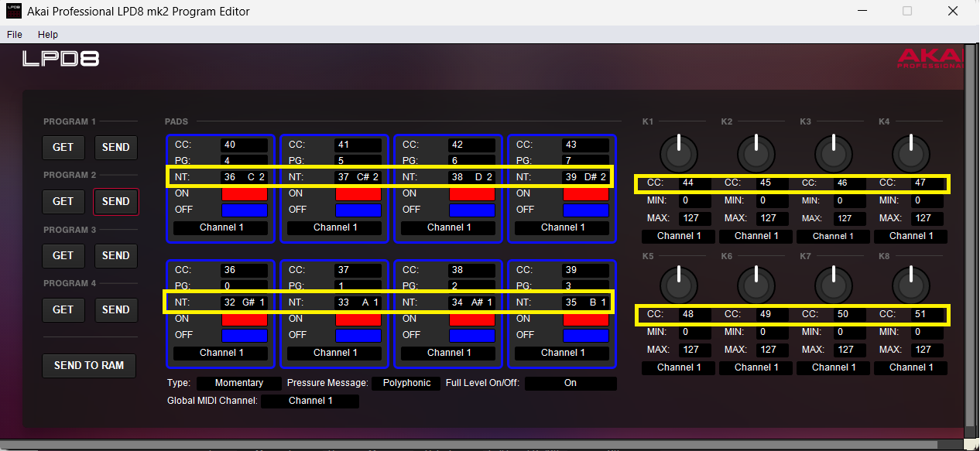Edit the K1 CC field showing 44
This screenshot has width=980, height=451.
(x=695, y=183)
